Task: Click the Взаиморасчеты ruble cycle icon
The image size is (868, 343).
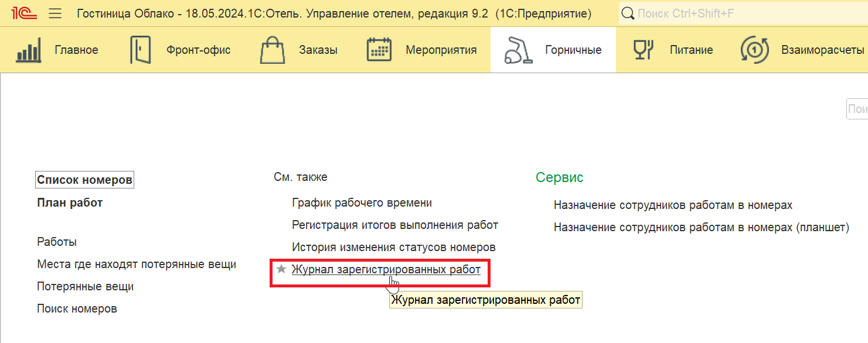Action: tap(755, 50)
